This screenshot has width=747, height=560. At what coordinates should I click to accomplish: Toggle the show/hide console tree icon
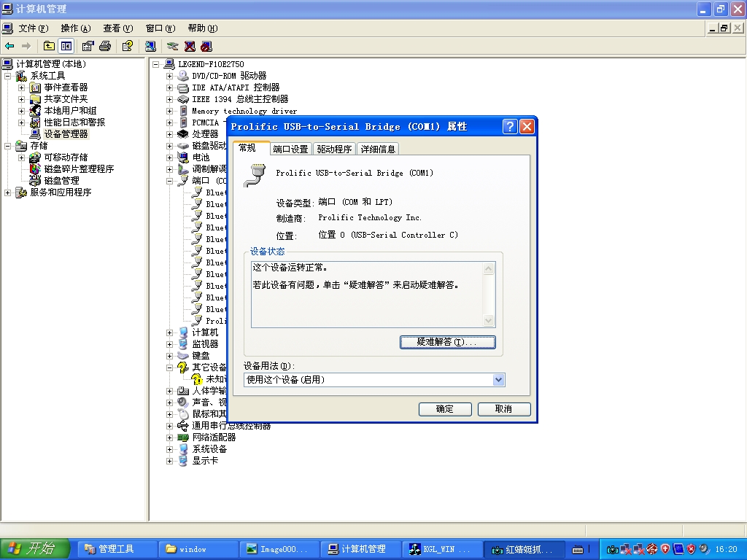66,46
